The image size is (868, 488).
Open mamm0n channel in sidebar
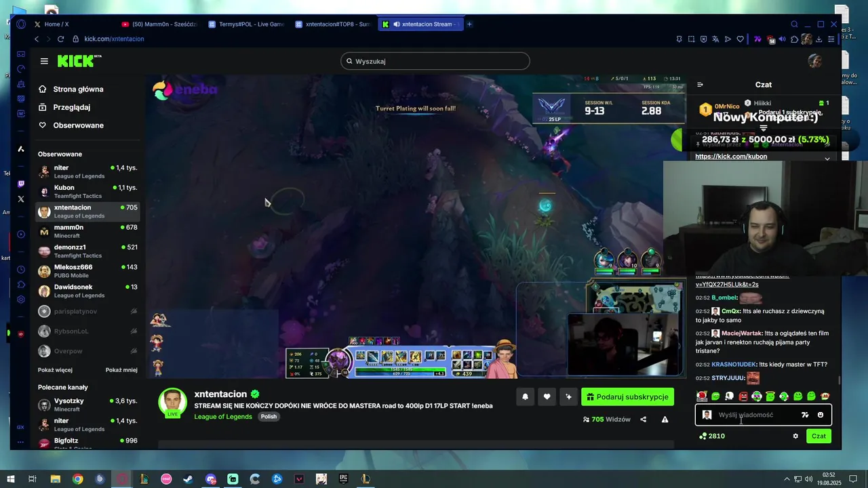[x=87, y=231]
